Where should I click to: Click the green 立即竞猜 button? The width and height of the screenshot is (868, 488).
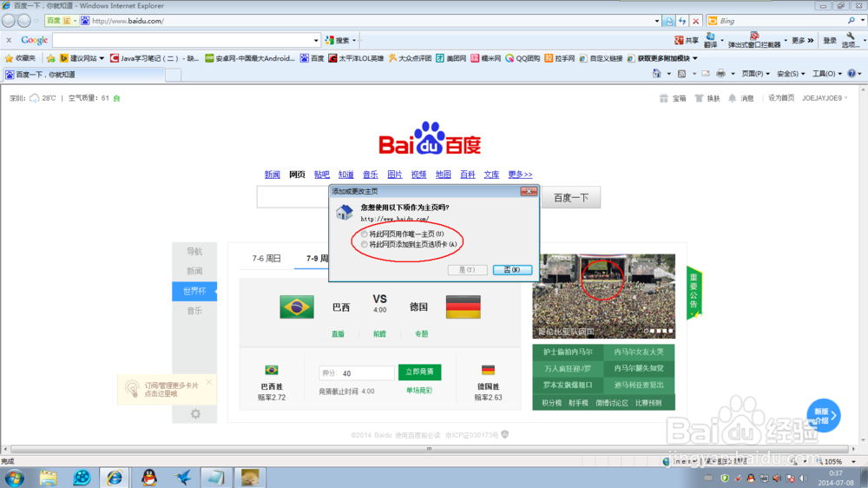coord(419,372)
